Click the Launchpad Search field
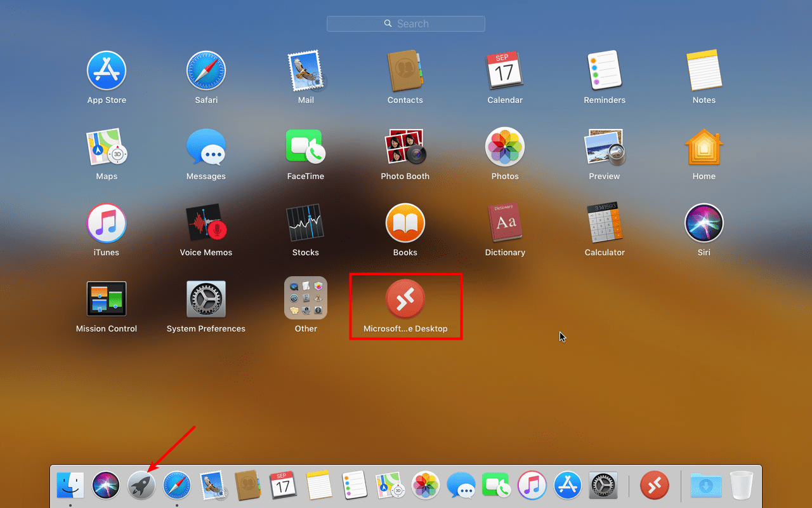 pyautogui.click(x=406, y=23)
